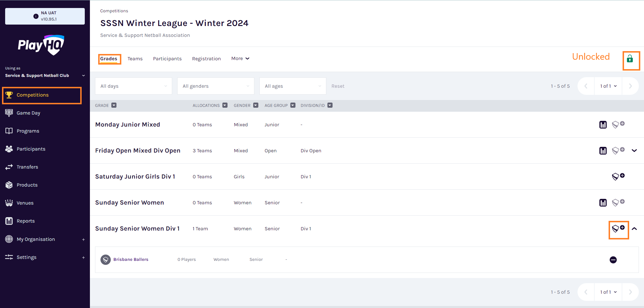Switch to the Teams tab
This screenshot has width=644, height=308.
[135, 59]
